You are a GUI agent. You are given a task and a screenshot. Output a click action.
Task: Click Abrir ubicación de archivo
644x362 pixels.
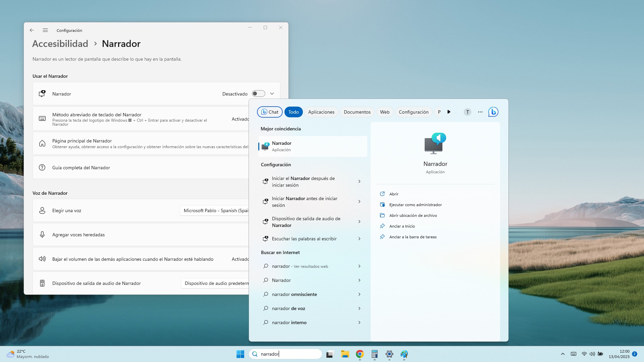413,216
